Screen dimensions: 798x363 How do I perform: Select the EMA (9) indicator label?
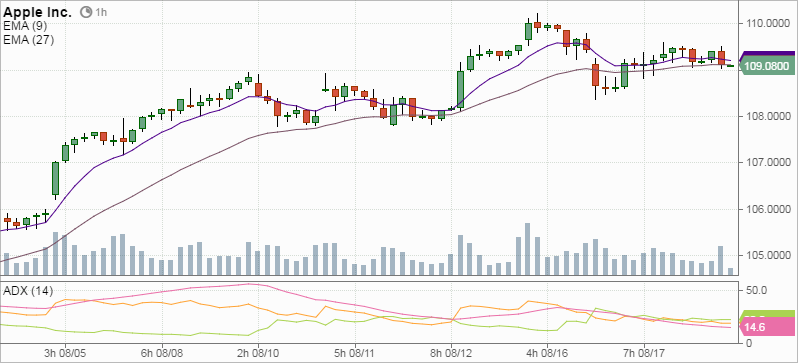coord(25,27)
